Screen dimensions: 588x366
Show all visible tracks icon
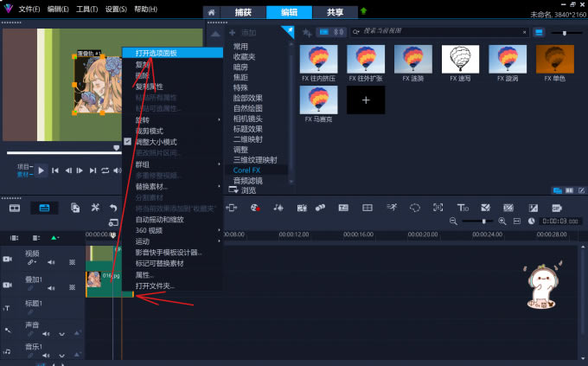coord(14,238)
